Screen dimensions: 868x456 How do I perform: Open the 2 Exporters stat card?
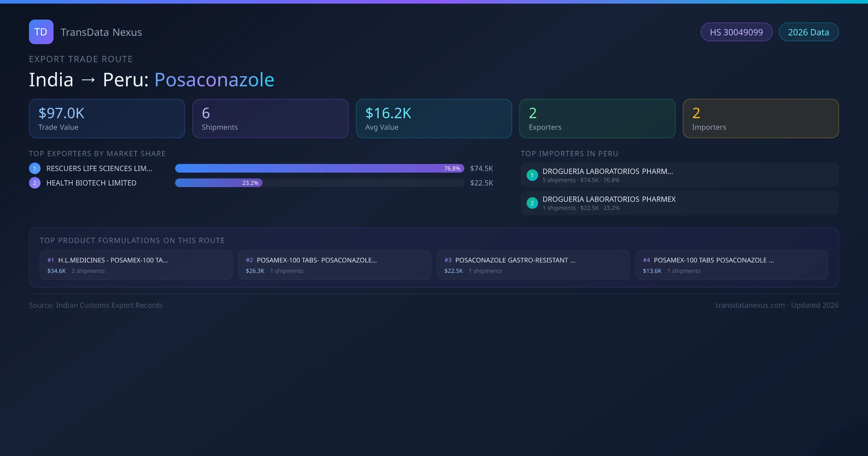[x=597, y=119]
